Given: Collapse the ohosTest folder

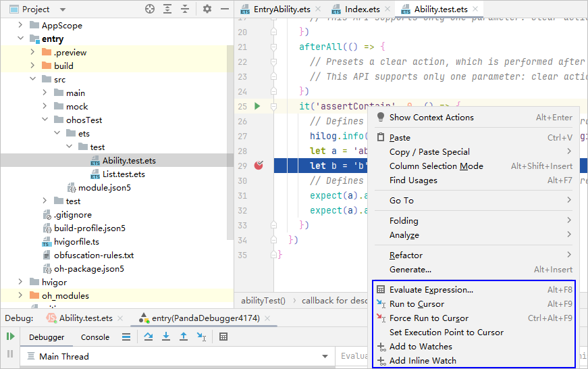Looking at the screenshot, I should 45,120.
